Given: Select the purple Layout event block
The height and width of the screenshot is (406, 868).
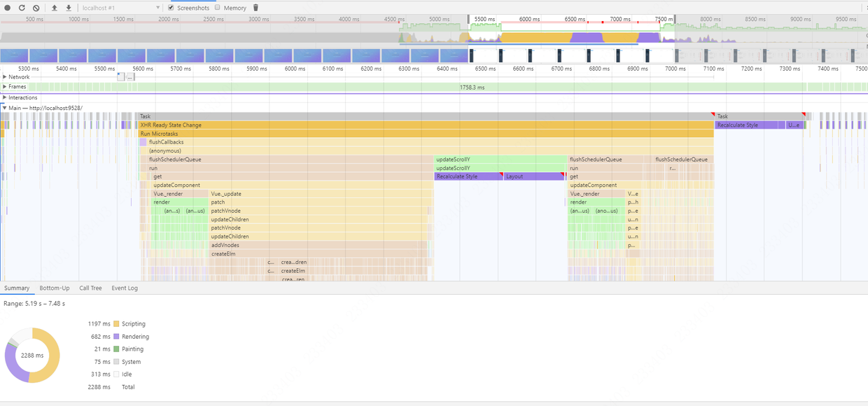Looking at the screenshot, I should (x=532, y=176).
